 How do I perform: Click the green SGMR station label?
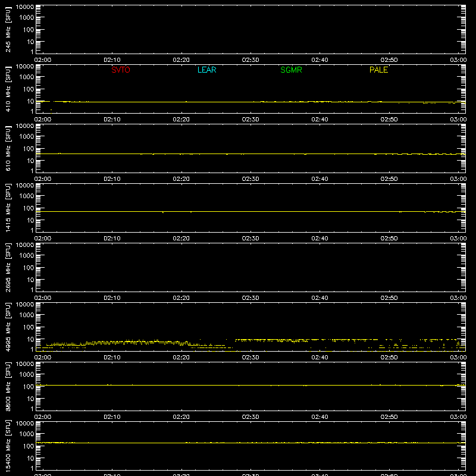[291, 70]
